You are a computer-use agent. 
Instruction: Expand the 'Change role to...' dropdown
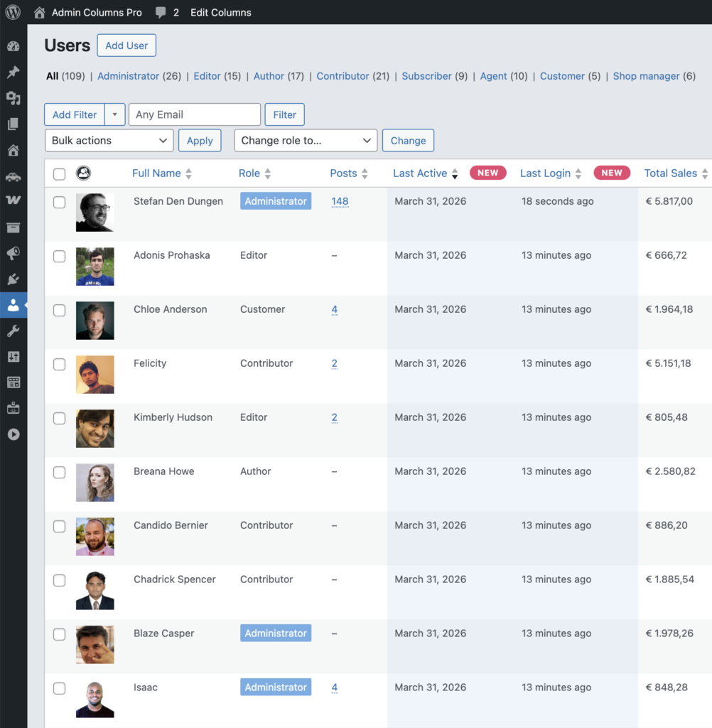tap(306, 141)
